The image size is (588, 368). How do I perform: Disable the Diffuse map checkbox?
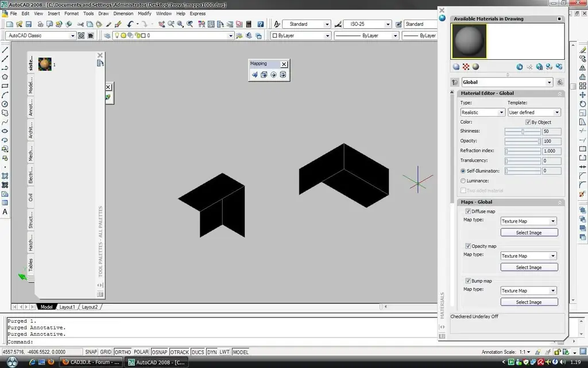[x=468, y=211]
